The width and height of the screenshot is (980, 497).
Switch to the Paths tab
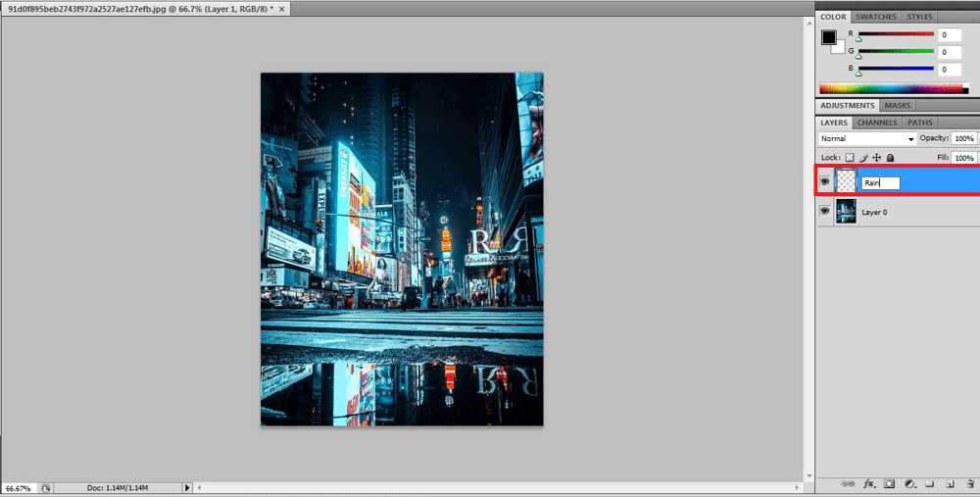pyautogui.click(x=919, y=123)
